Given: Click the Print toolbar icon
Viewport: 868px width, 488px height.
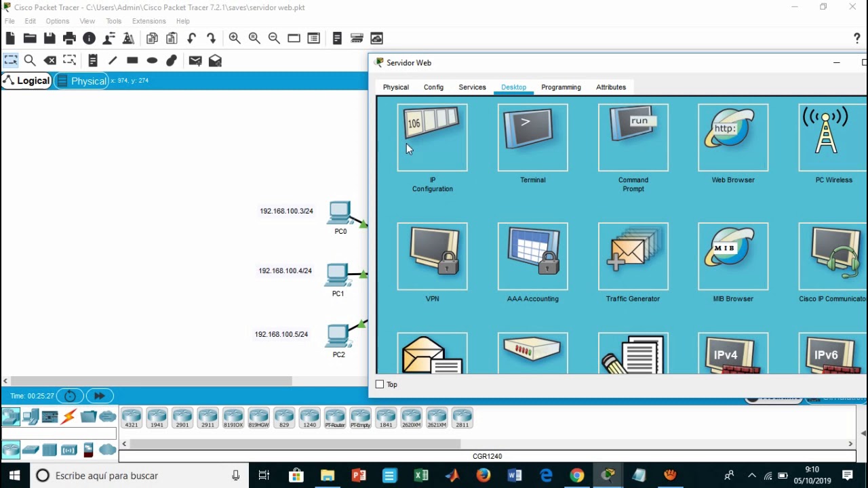Looking at the screenshot, I should pyautogui.click(x=69, y=39).
